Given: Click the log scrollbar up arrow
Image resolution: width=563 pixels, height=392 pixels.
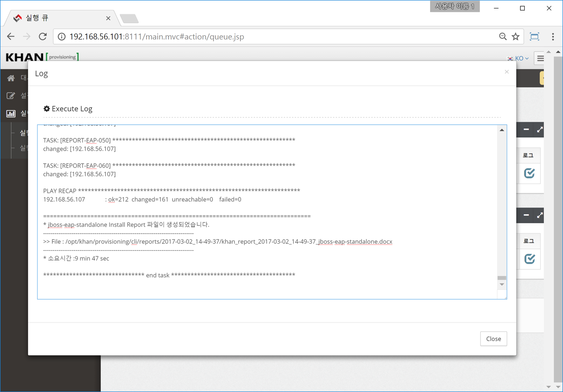Looking at the screenshot, I should (502, 130).
